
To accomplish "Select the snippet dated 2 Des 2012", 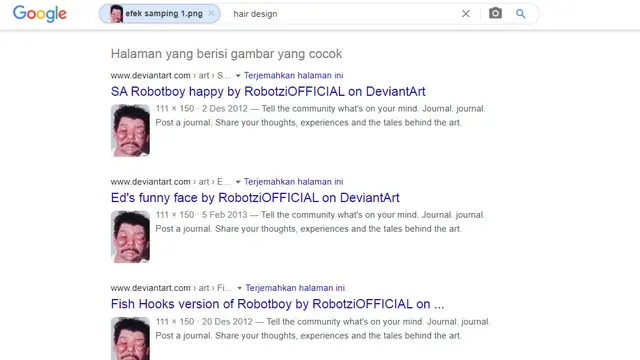I will (x=320, y=116).
